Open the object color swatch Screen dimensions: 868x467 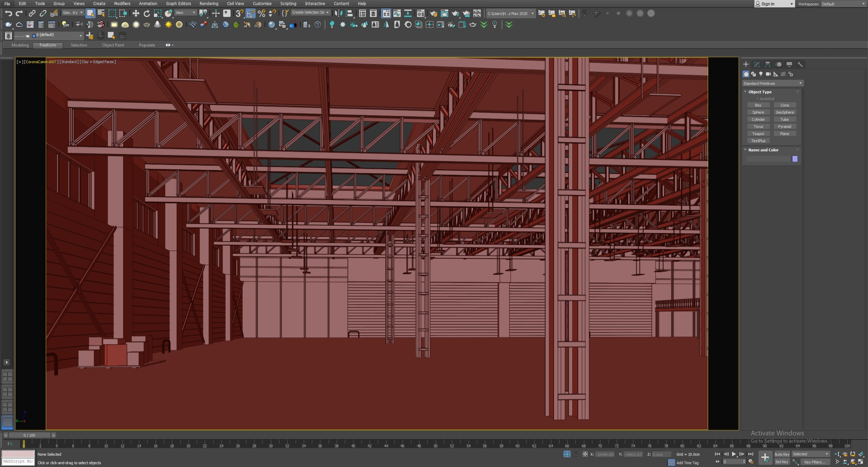[795, 159]
